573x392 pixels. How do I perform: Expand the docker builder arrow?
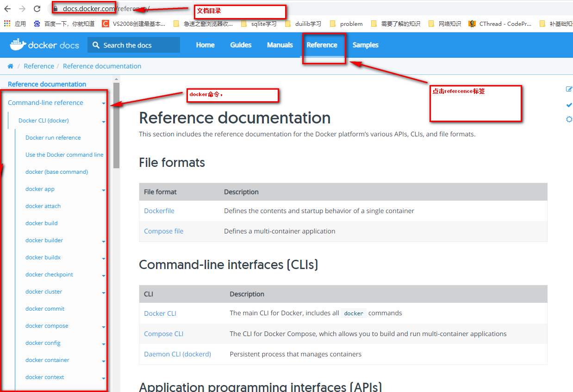(104, 241)
